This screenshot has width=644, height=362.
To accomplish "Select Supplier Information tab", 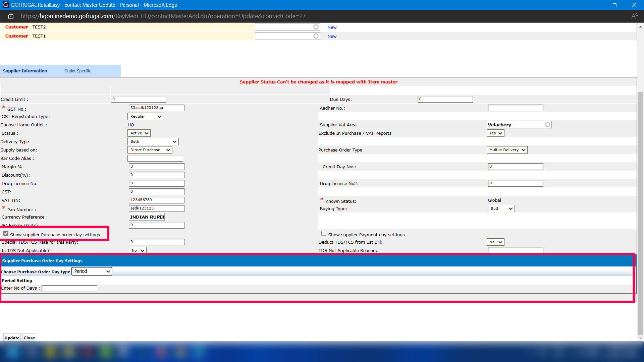I will pyautogui.click(x=25, y=71).
